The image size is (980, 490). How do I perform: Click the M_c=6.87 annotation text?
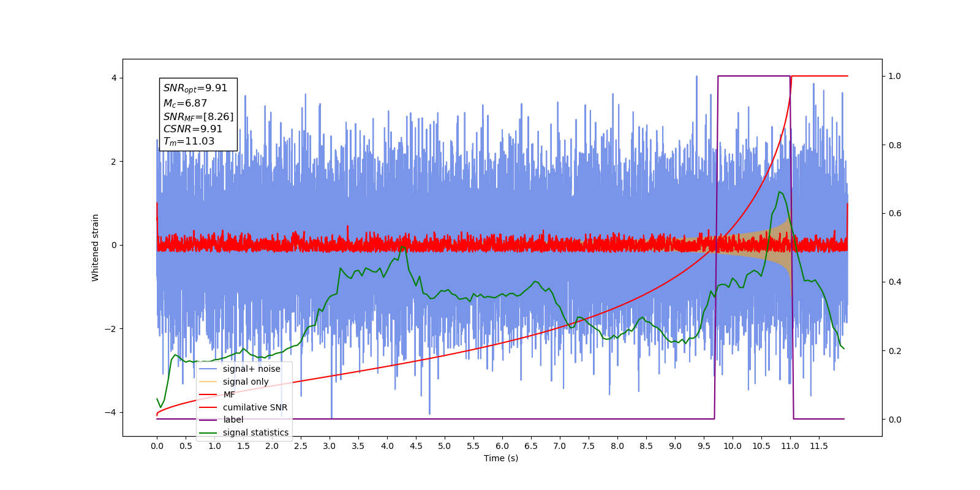[x=185, y=104]
